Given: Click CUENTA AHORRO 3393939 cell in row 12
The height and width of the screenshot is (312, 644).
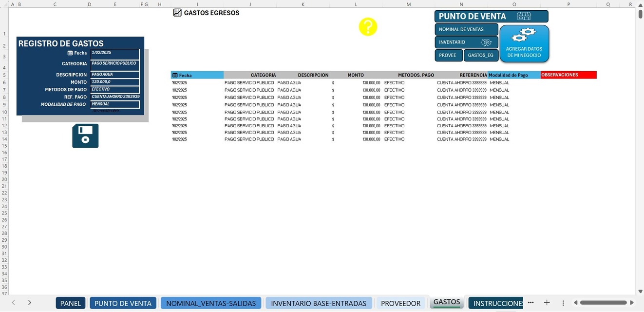Looking at the screenshot, I should click(462, 126).
